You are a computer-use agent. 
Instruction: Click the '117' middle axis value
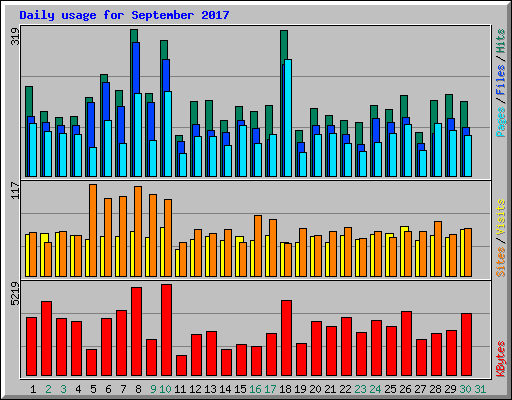[x=16, y=190]
